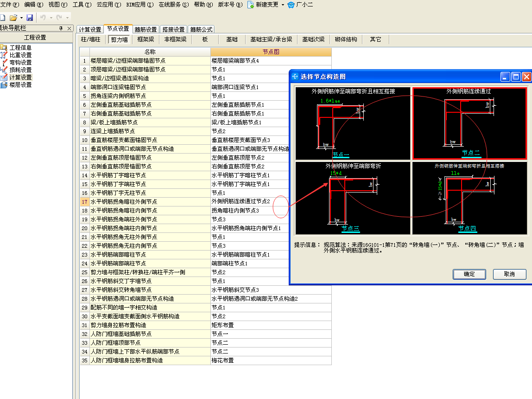The width and height of the screenshot is (532, 399).
Task: Open the 文件 menu
Action: click(x=9, y=5)
